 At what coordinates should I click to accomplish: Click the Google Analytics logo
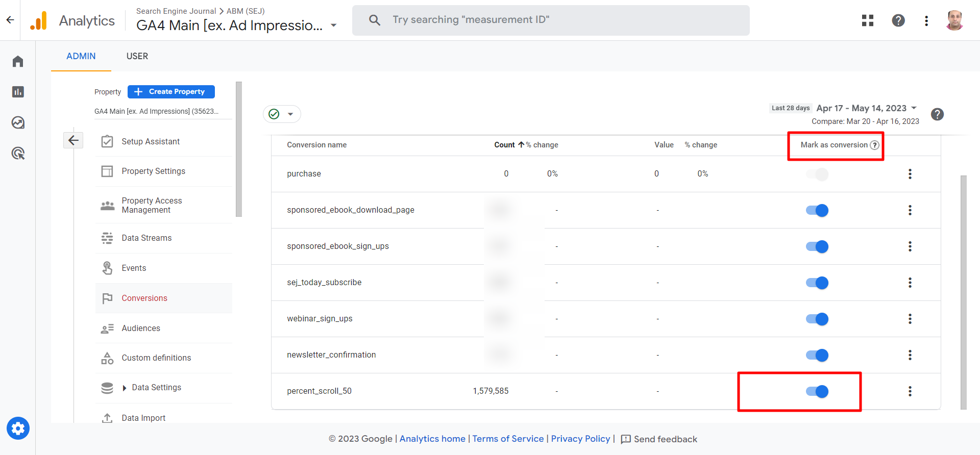tap(39, 20)
